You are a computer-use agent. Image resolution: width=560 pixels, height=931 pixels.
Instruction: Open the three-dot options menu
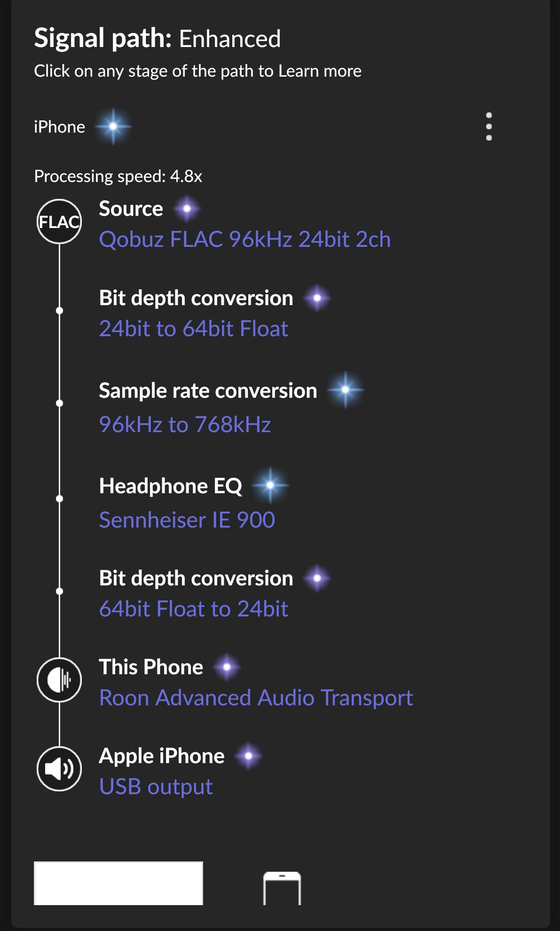(489, 126)
